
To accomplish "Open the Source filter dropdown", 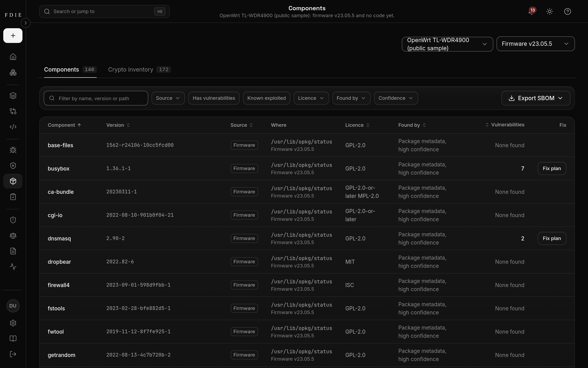I will pyautogui.click(x=168, y=98).
